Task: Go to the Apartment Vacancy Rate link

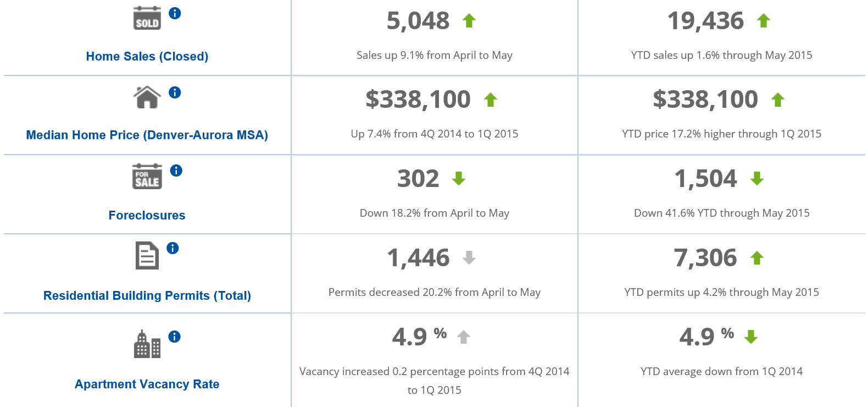Action: (147, 384)
